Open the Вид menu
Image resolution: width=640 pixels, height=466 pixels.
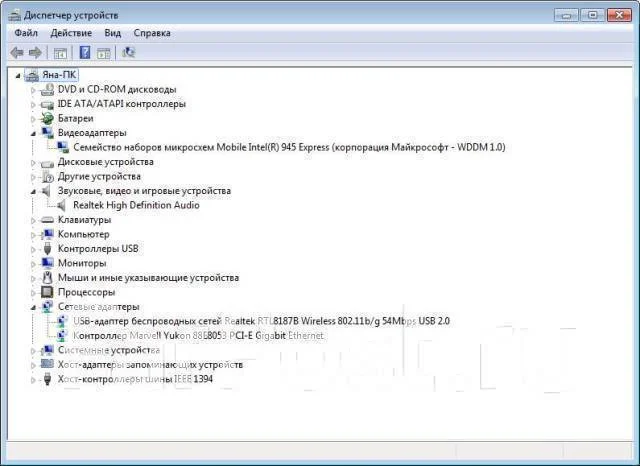point(113,33)
